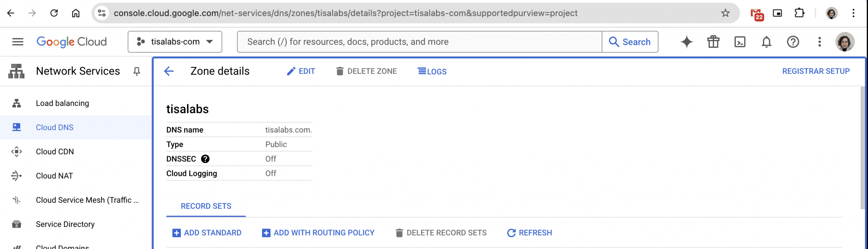Bookmark this page with the star icon

click(x=725, y=13)
